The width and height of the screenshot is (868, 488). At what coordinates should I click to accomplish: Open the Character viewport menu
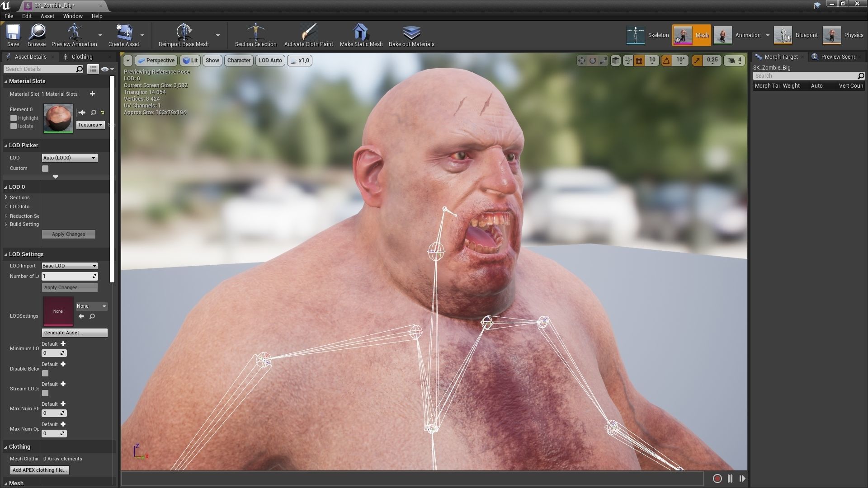coord(239,61)
